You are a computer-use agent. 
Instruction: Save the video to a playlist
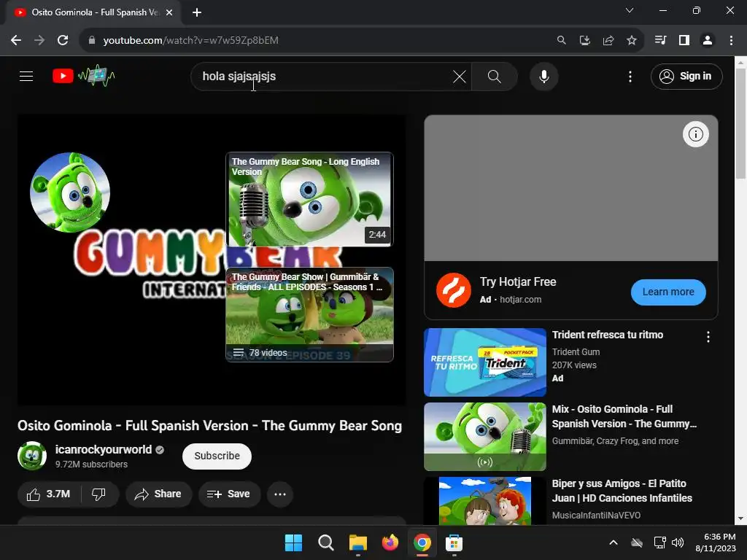tap(229, 494)
